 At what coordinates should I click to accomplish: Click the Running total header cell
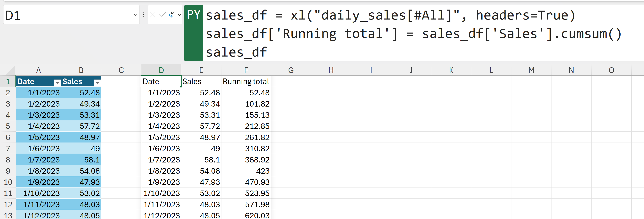(x=246, y=82)
